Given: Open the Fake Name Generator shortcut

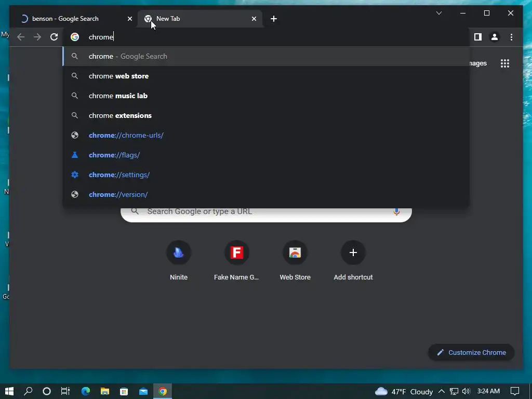Looking at the screenshot, I should coord(236,261).
